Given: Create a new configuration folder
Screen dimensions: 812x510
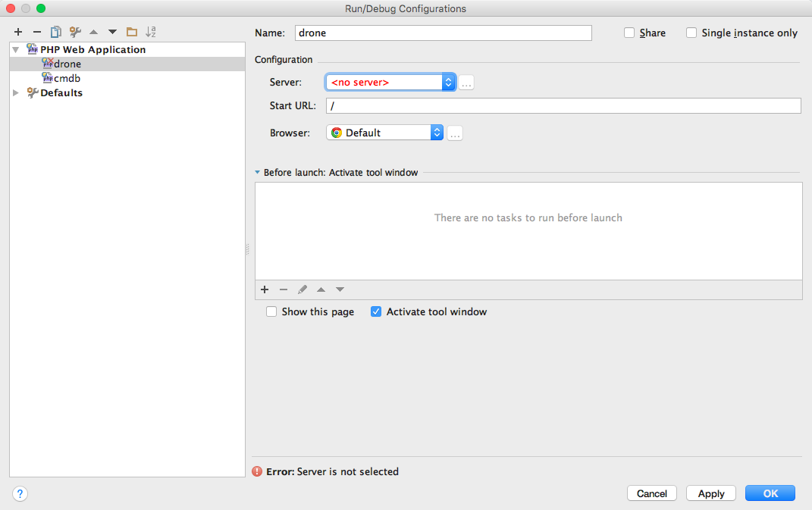Looking at the screenshot, I should [132, 32].
